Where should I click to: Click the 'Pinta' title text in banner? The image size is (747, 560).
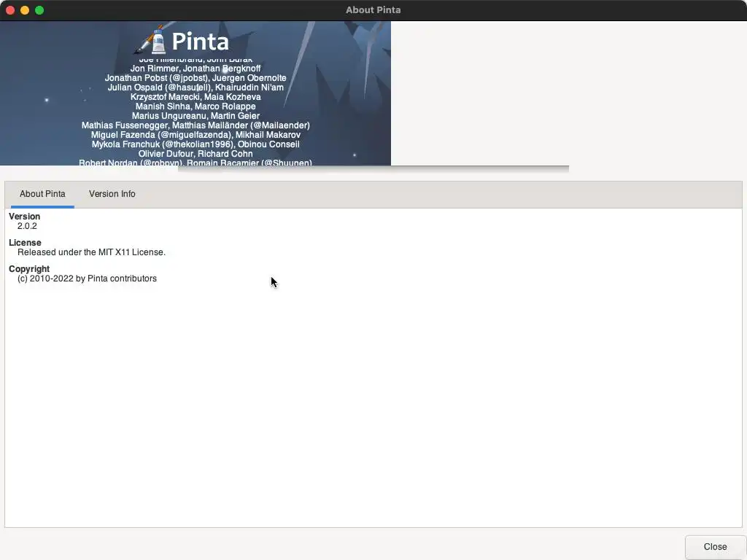(200, 41)
